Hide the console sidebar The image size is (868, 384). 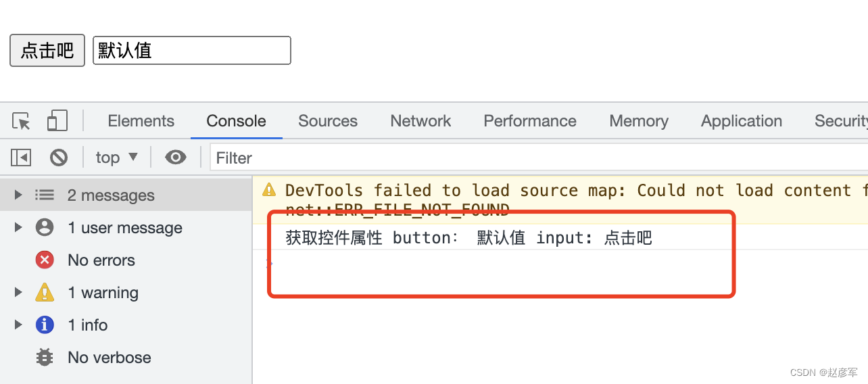[x=21, y=158]
